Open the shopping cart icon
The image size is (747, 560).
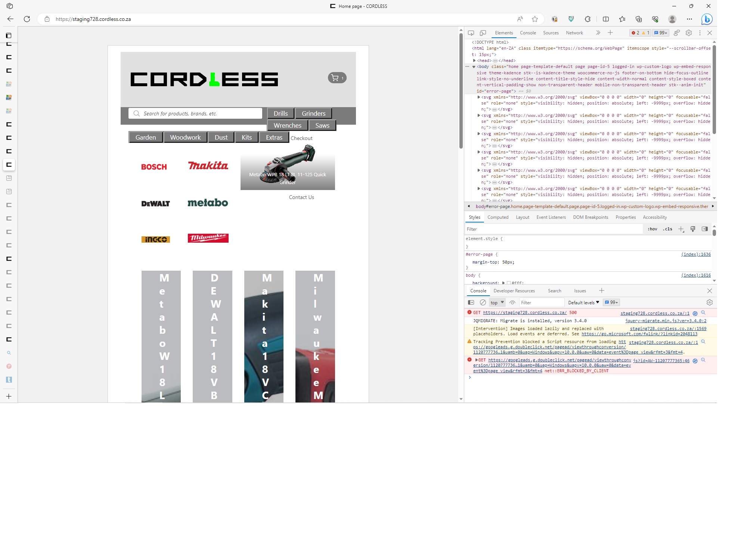337,78
